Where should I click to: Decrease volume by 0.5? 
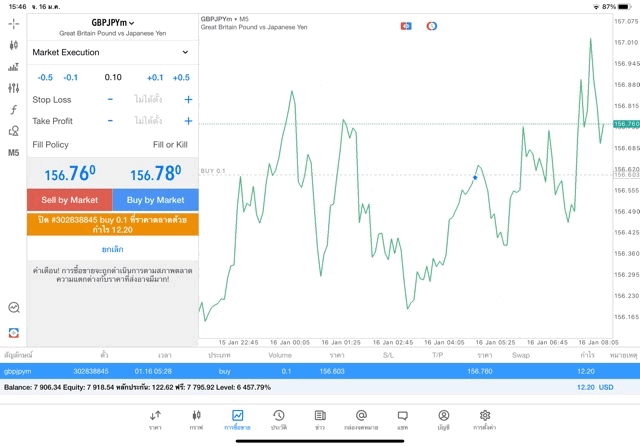(45, 78)
